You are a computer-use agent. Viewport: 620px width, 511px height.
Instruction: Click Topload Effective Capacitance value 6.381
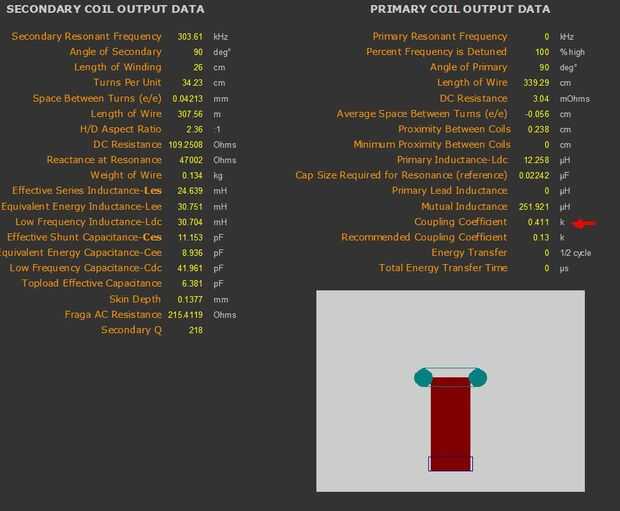[x=192, y=284]
